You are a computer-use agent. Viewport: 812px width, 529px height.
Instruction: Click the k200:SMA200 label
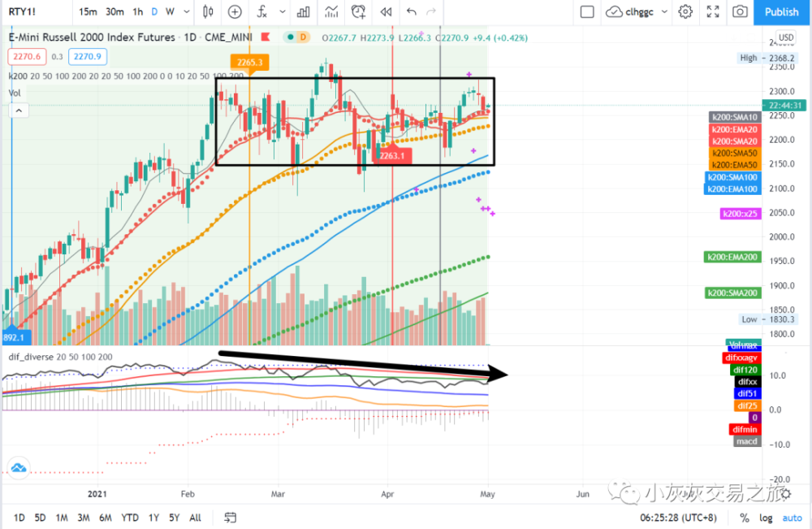(732, 293)
